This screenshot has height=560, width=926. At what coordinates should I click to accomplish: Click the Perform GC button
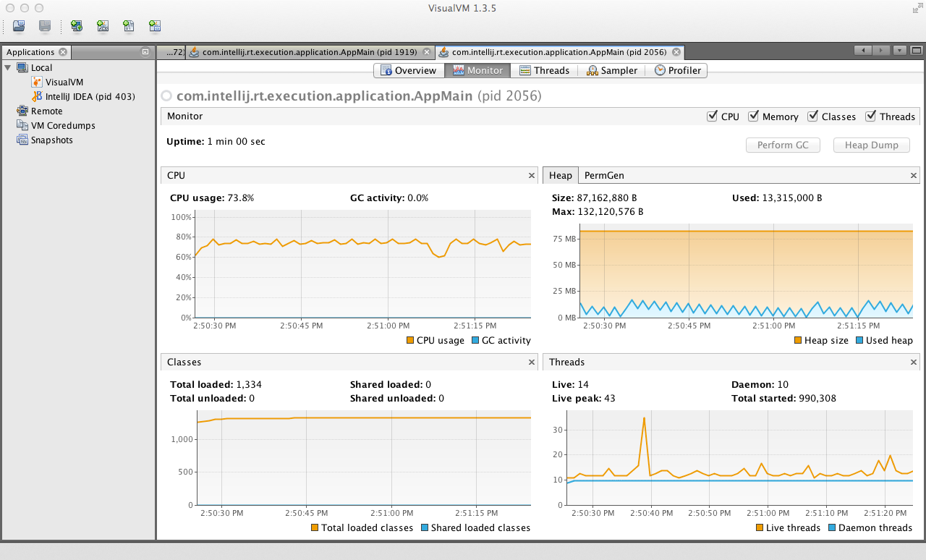(x=783, y=145)
